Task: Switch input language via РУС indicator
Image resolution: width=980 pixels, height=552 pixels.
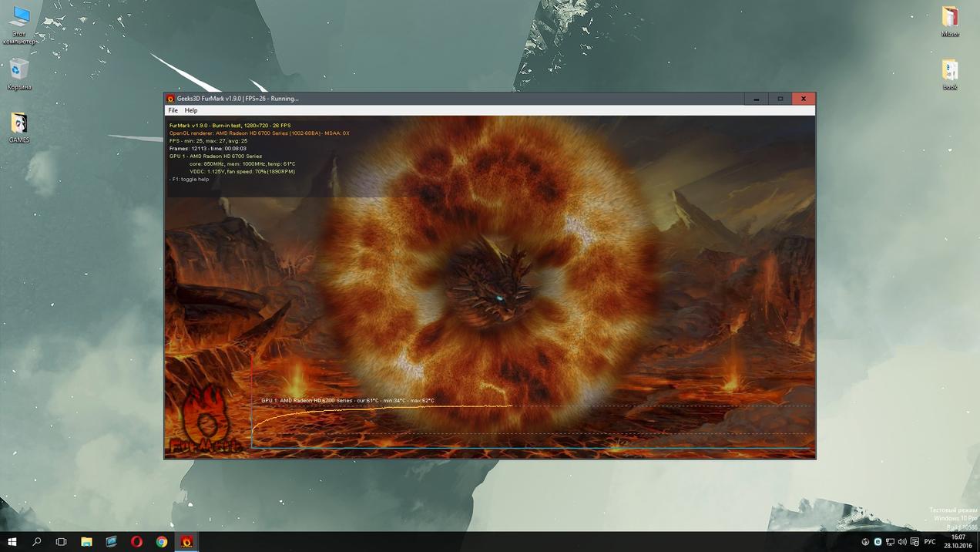Action: coord(930,542)
